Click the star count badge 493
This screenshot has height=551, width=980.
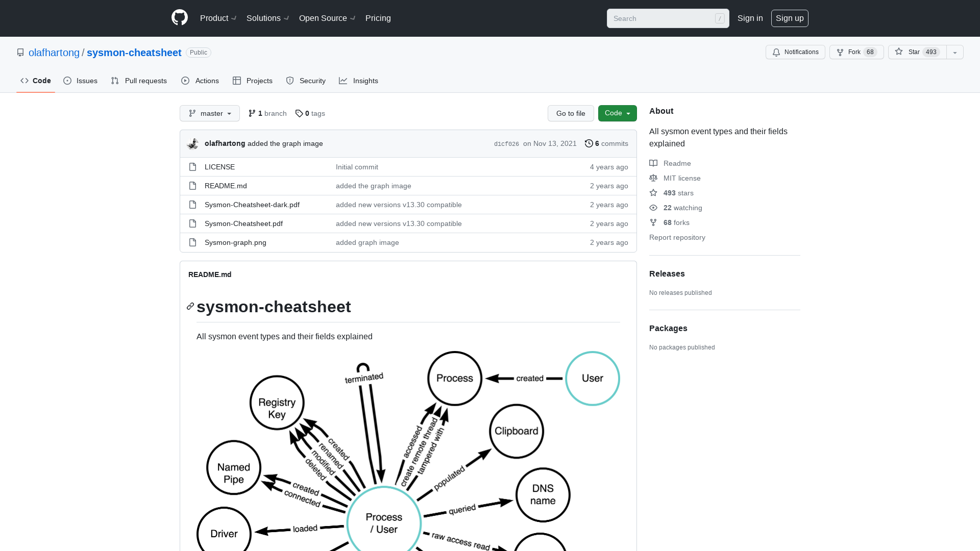[931, 52]
